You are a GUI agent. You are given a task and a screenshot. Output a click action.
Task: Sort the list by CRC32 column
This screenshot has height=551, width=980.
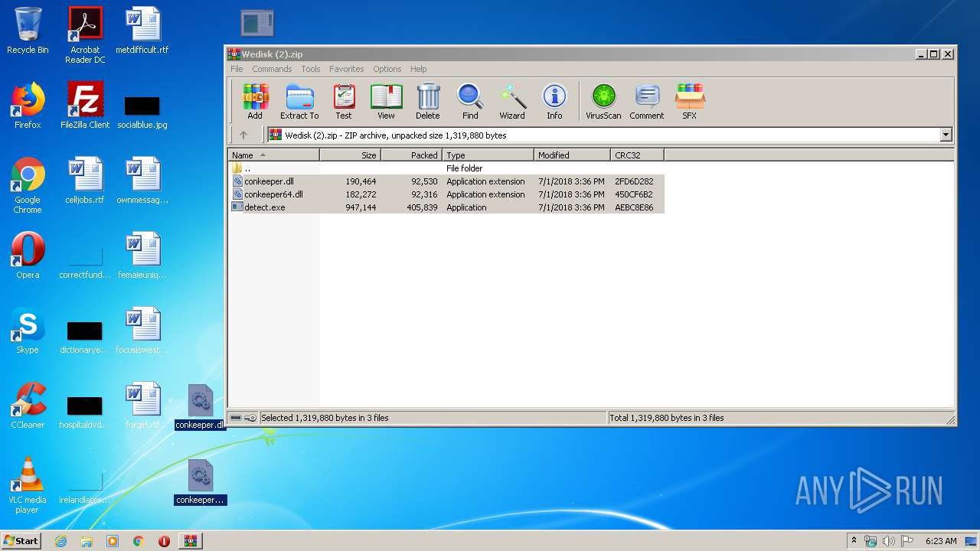637,155
